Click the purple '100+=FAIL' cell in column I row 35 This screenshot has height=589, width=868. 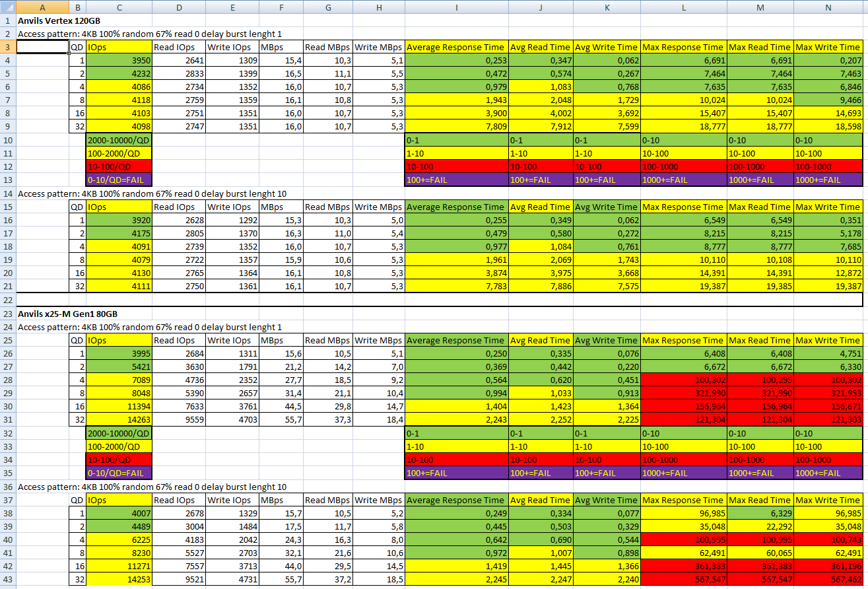456,473
